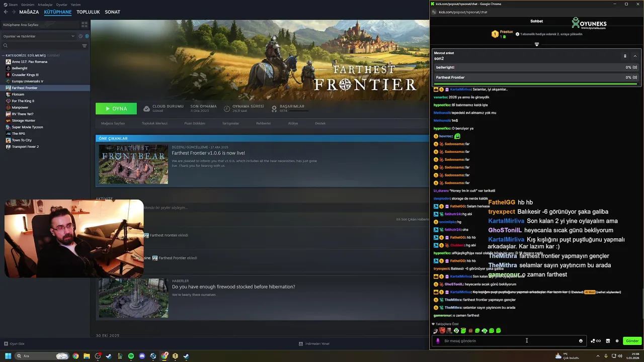This screenshot has height=362, width=644.
Task: Select RV There Yet? in library
Action: click(x=22, y=114)
